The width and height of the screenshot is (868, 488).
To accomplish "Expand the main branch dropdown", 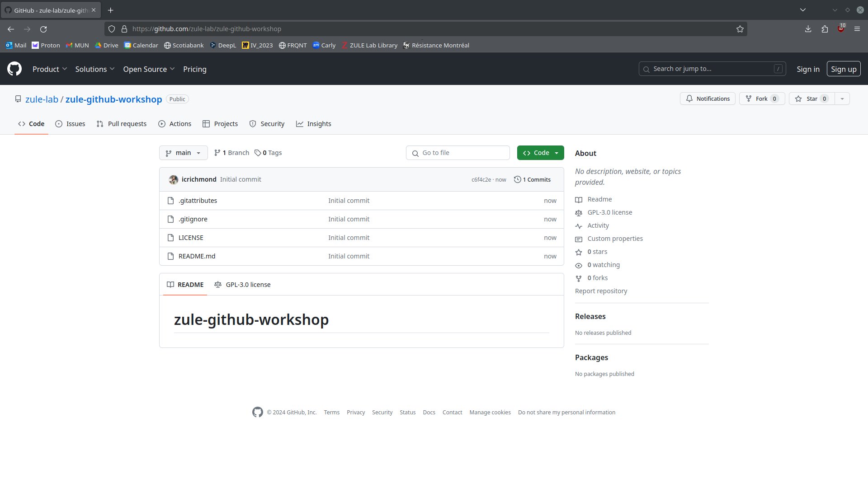I will tap(183, 153).
